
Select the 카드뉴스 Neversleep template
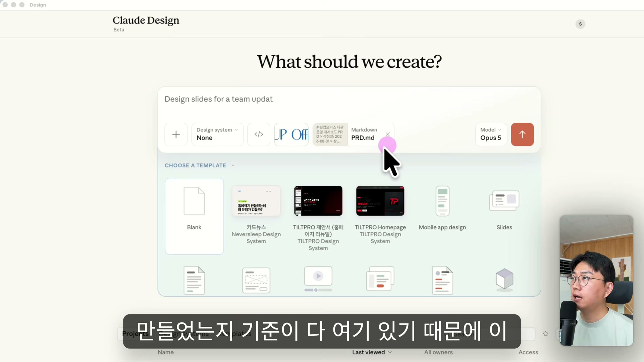pos(256,216)
